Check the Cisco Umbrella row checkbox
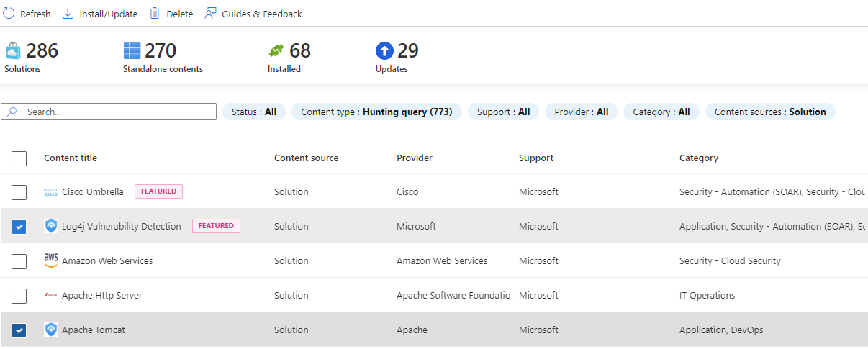This screenshot has width=868, height=349. [19, 192]
